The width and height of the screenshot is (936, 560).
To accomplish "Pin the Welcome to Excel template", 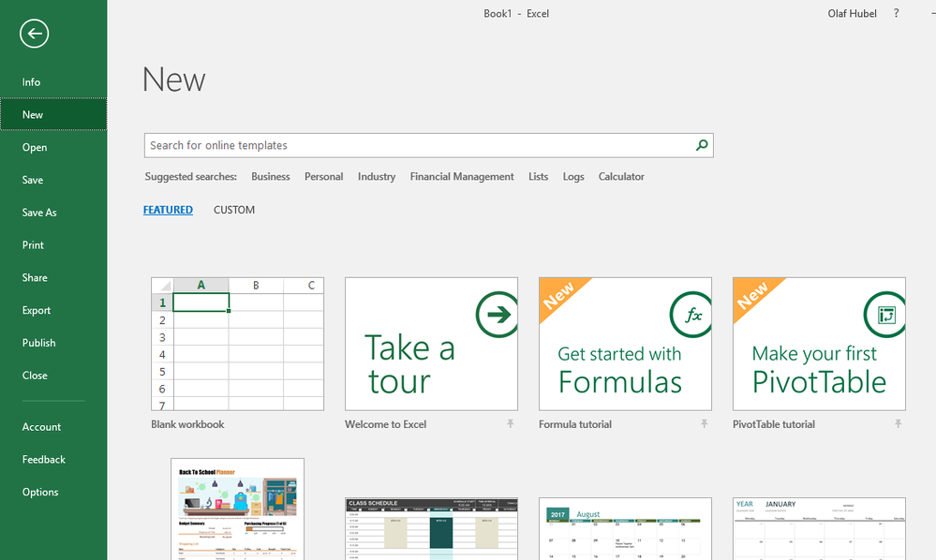I will [x=511, y=423].
